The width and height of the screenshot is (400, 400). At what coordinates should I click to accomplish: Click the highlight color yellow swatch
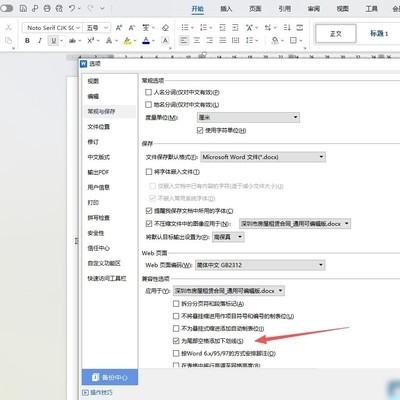pyautogui.click(x=127, y=41)
